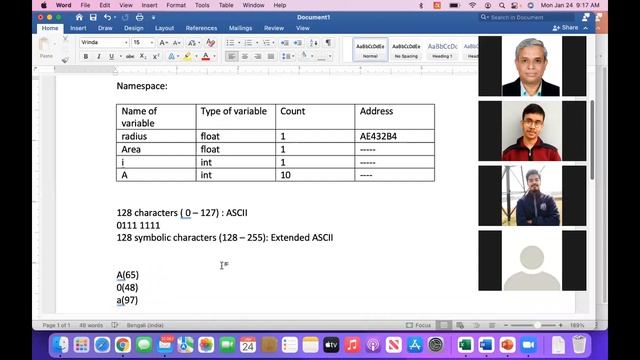Align text left
Image resolution: width=640 pixels, height=360 pixels.
coord(232,56)
